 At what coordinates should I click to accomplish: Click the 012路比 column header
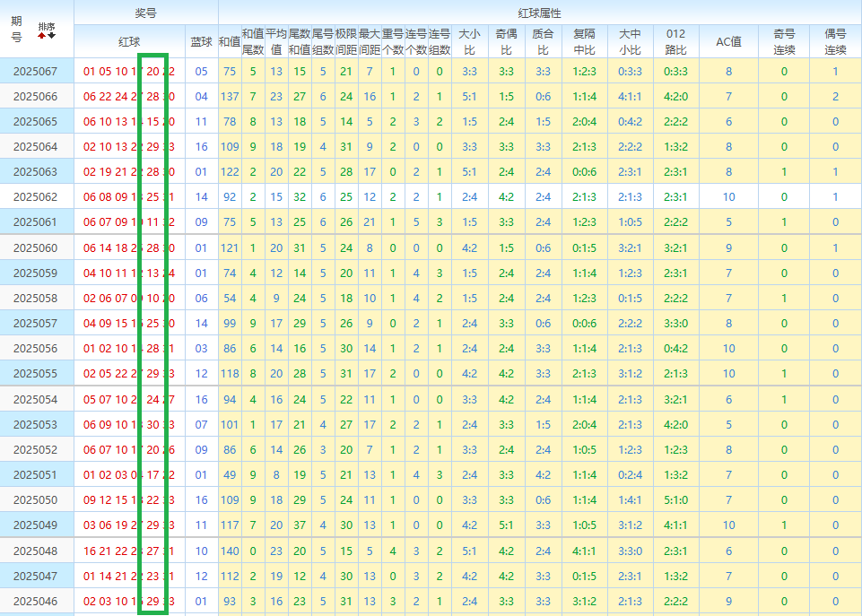point(675,41)
